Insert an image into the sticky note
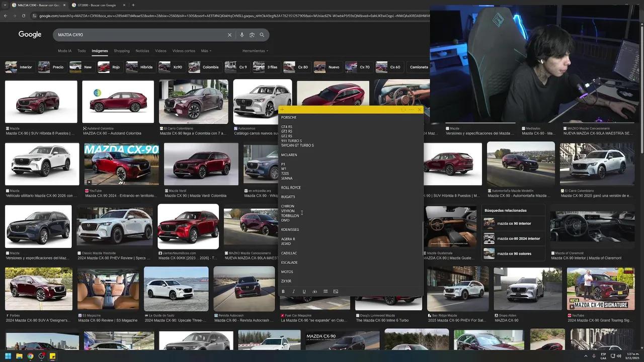The width and height of the screenshot is (644, 362). point(336,292)
